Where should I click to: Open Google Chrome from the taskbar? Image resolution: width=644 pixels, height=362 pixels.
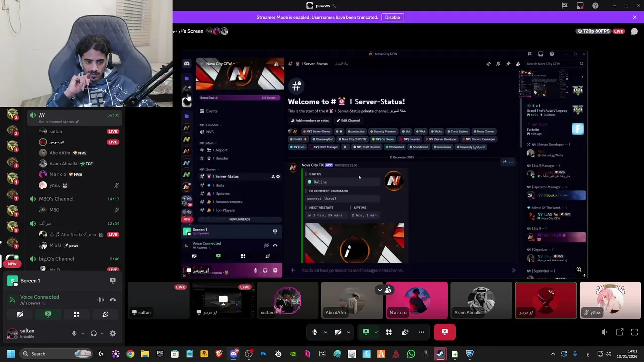tap(130, 354)
